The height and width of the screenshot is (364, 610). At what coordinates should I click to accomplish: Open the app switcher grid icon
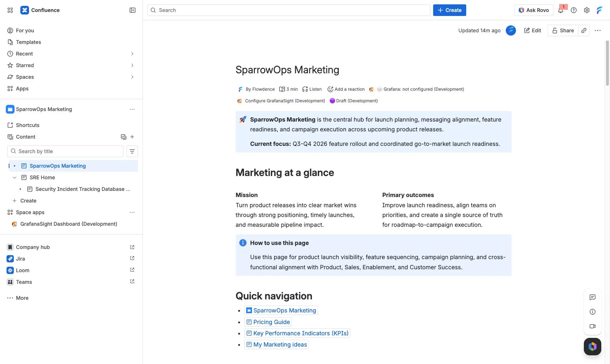pyautogui.click(x=10, y=10)
